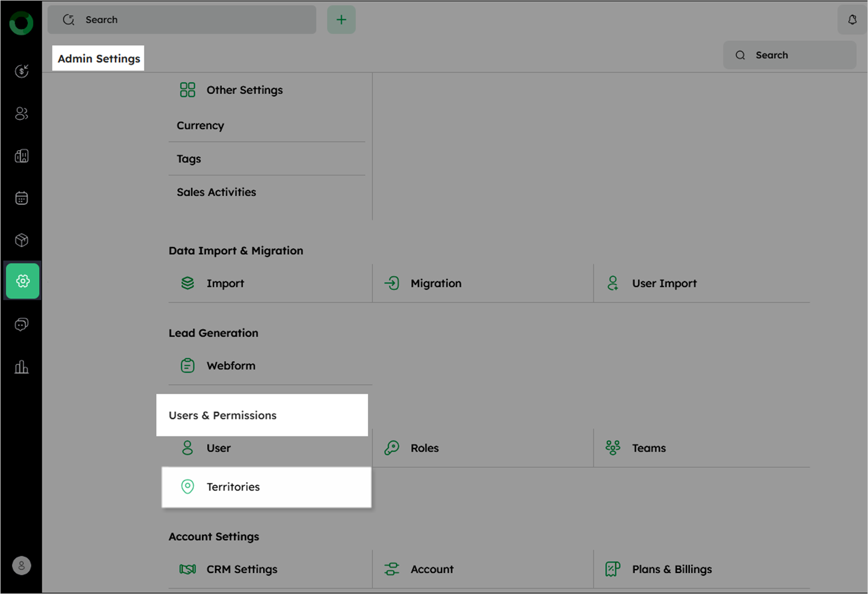This screenshot has height=594, width=868.
Task: Select the Sales Activities option
Action: [216, 192]
